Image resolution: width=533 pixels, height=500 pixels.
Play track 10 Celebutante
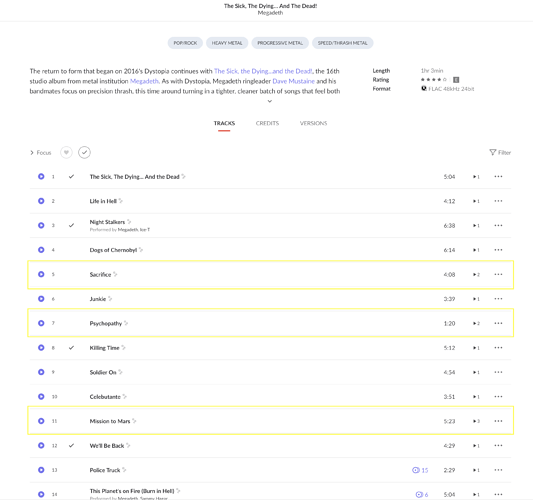coord(41,397)
